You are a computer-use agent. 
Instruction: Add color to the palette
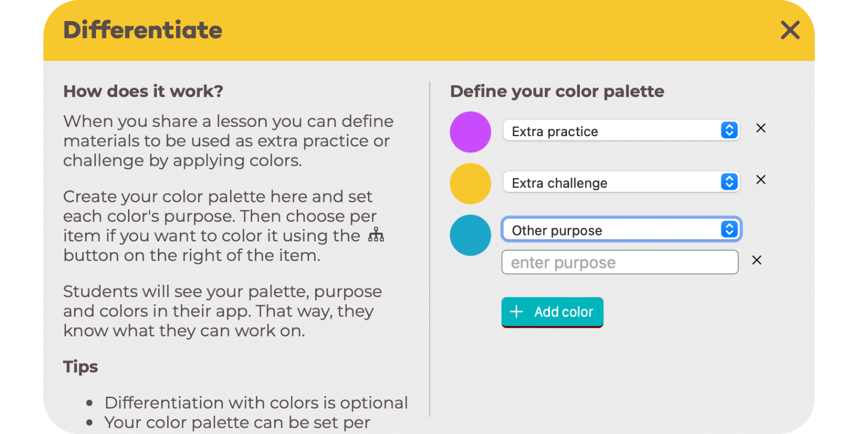[x=552, y=312]
